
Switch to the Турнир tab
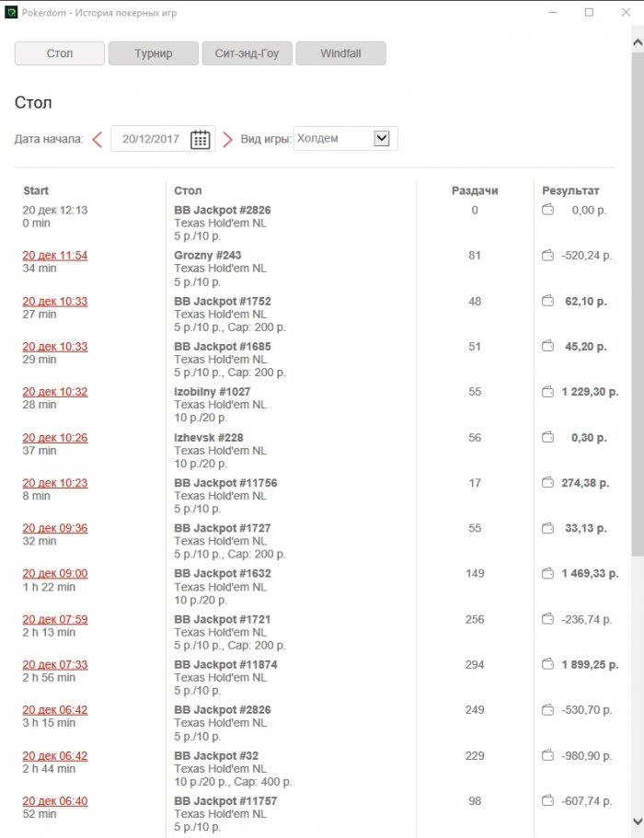point(153,53)
